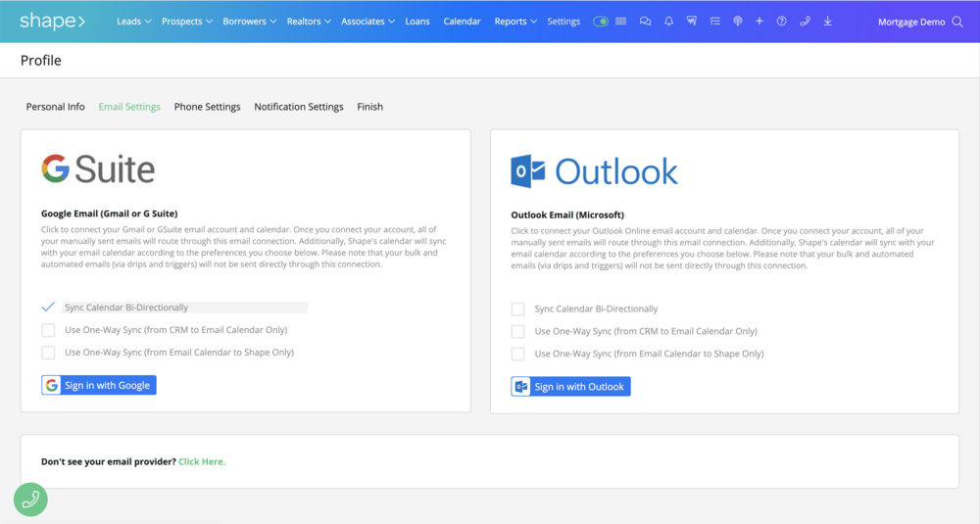Open the search magnifier icon
This screenshot has height=524, width=980.
957,22
